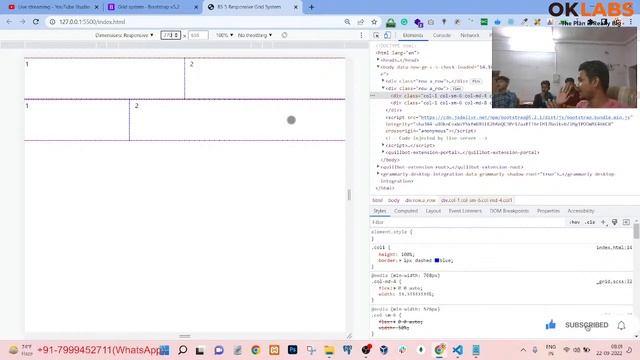The width and height of the screenshot is (640, 360).
Task: Click the notification bell icon beside SUBSCRIBED
Action: click(x=621, y=325)
